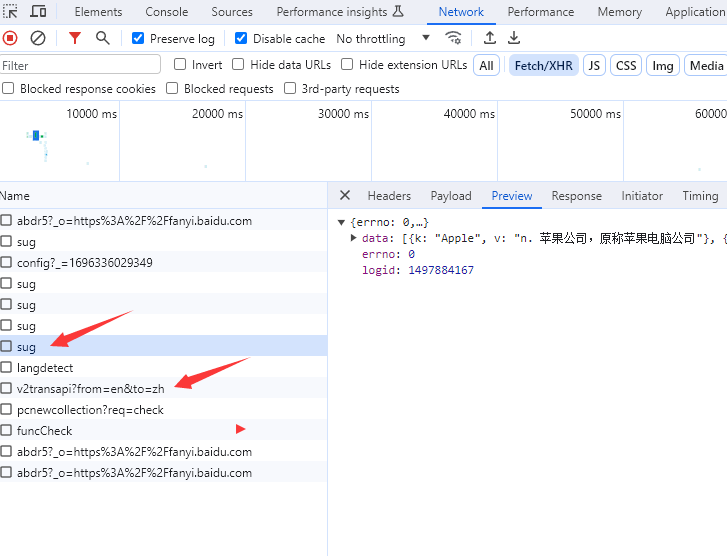Open the No throttling dropdown
This screenshot has height=556, width=727.
coord(383,39)
